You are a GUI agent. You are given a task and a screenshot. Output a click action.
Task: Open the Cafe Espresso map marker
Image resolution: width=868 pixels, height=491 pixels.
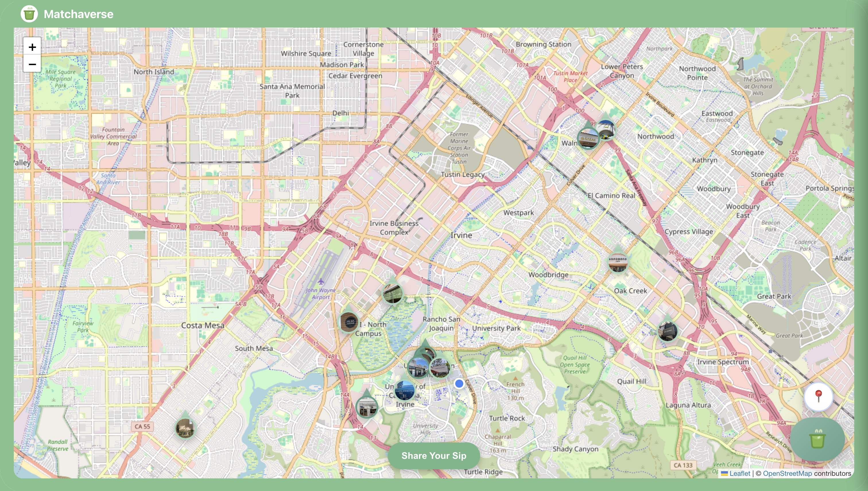(404, 391)
